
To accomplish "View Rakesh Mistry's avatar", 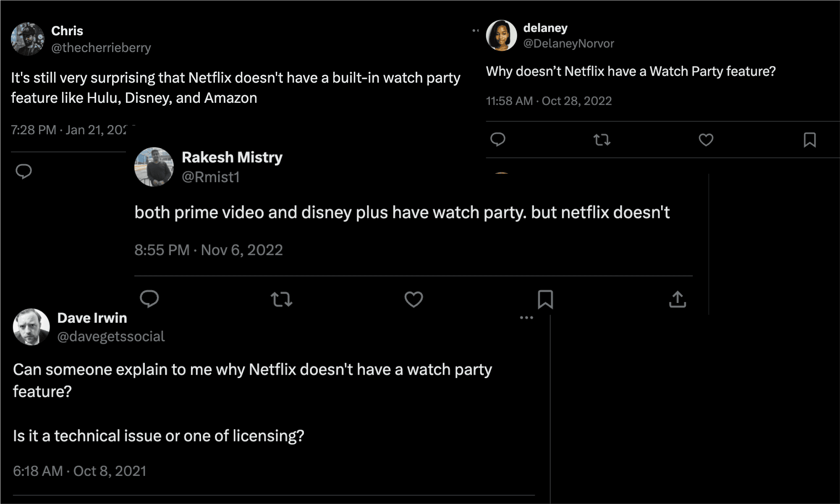I will (154, 167).
